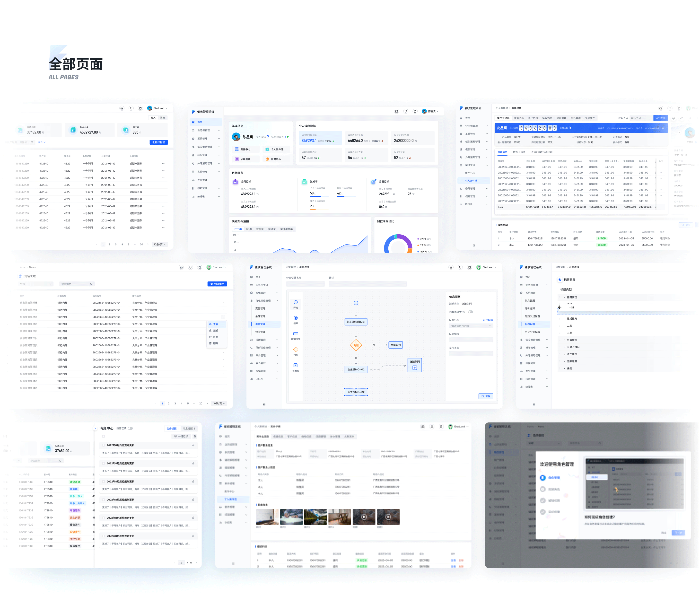Screen dimensions: 700x596
Task: Select the 判断 diamond node tool
Action: (x=296, y=349)
